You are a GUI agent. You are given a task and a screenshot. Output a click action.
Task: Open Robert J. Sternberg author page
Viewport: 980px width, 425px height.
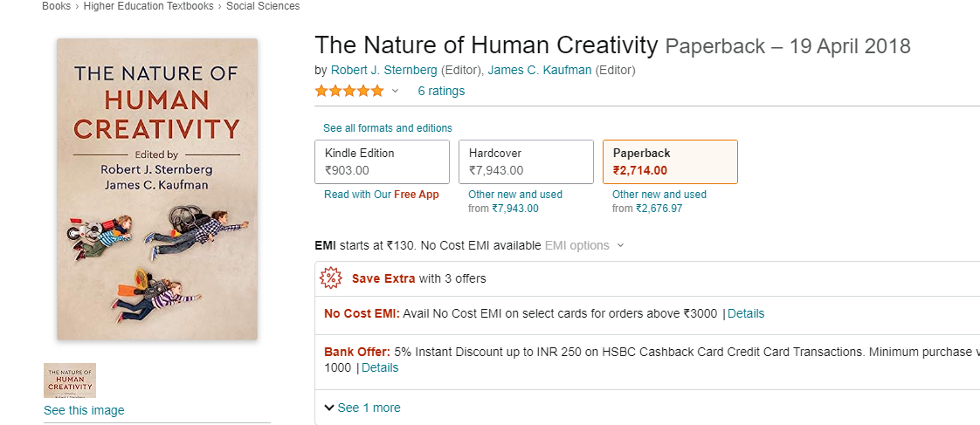(x=383, y=70)
